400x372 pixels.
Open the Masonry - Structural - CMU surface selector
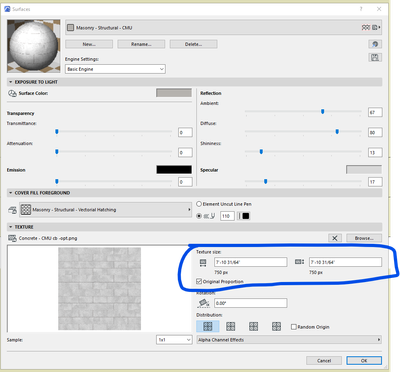coord(223,28)
